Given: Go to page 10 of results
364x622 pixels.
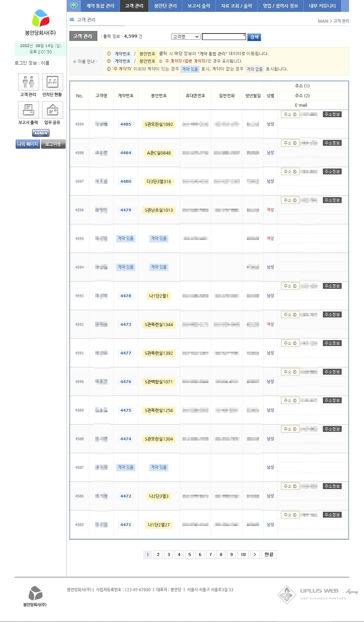Looking at the screenshot, I should [x=243, y=555].
